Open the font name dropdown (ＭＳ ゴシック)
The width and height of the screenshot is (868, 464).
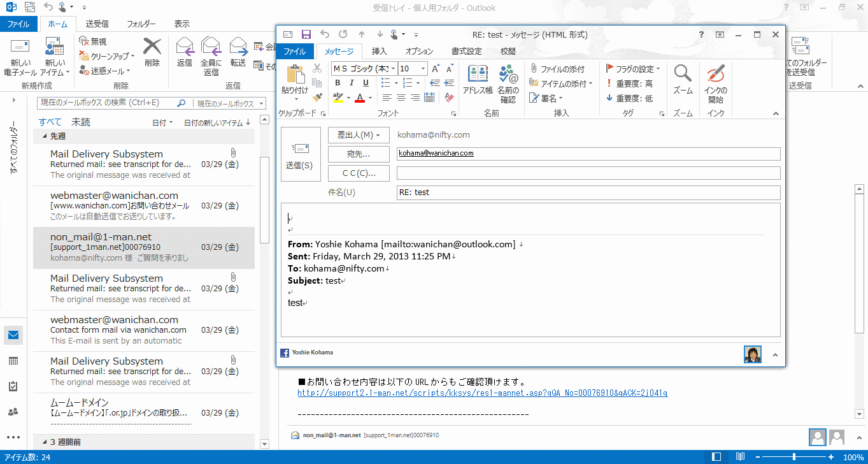pyautogui.click(x=393, y=69)
